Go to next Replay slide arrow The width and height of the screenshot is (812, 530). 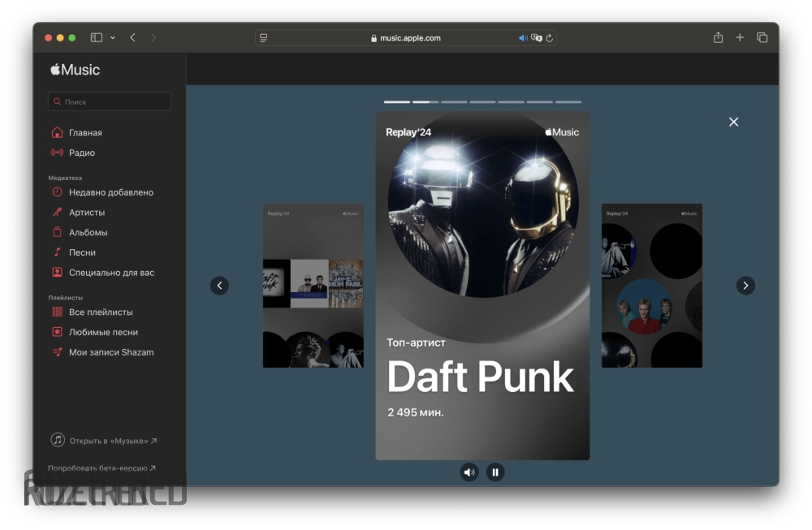coord(745,286)
